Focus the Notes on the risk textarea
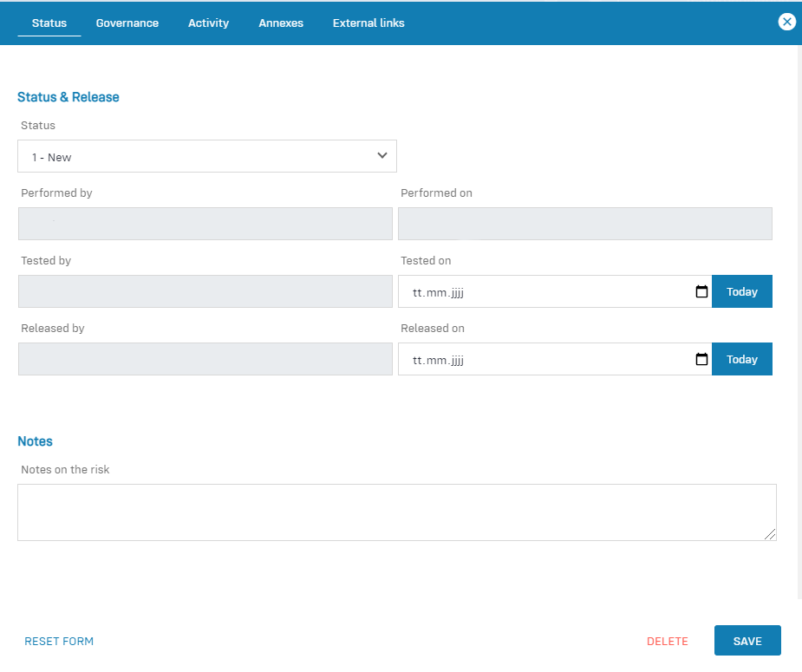802x672 pixels. click(395, 512)
